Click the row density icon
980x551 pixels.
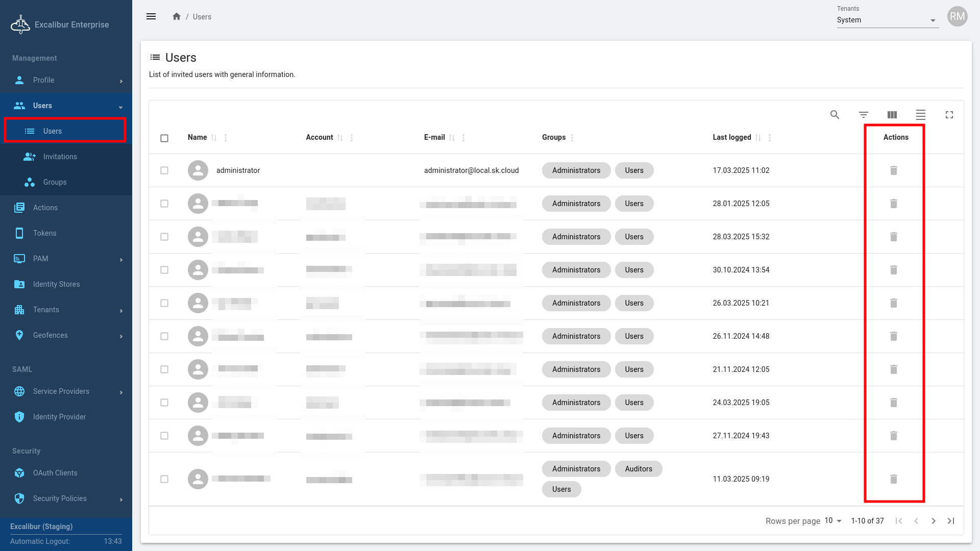[920, 115]
